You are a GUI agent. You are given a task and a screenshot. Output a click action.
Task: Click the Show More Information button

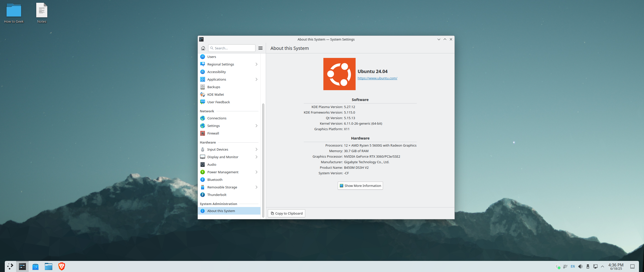tap(360, 186)
